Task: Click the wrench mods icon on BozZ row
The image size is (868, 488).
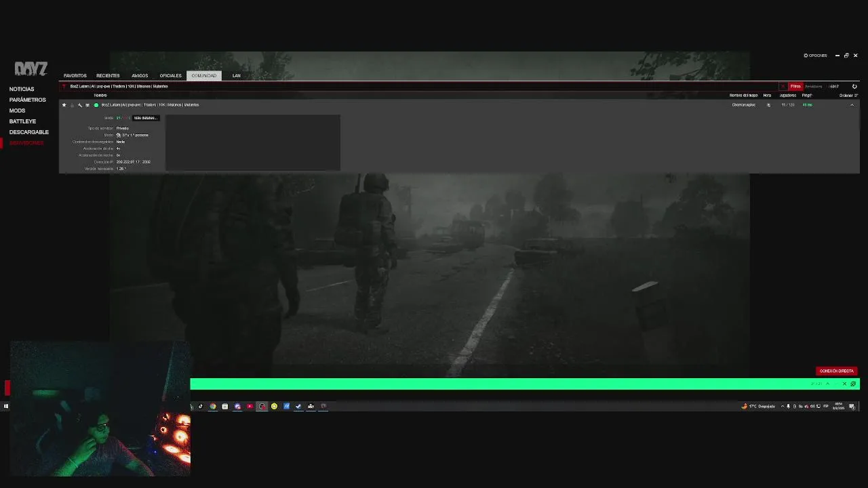Action: (79, 105)
